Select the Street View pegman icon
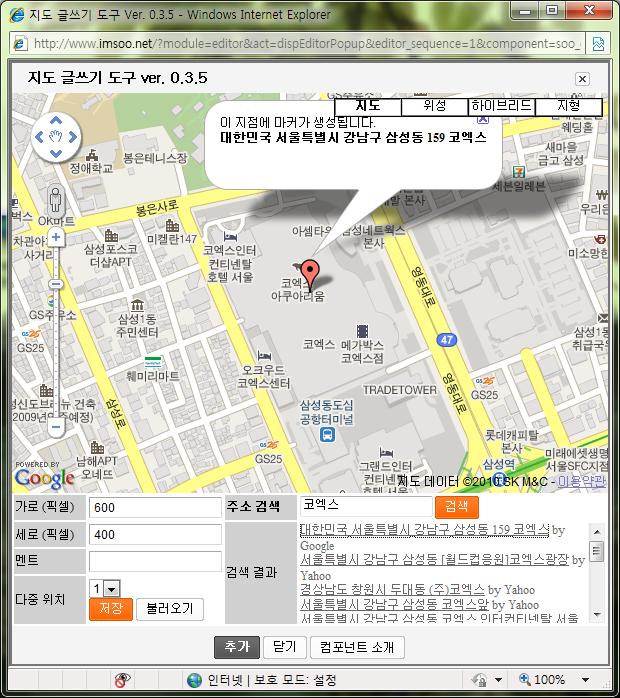The width and height of the screenshot is (620, 698). pyautogui.click(x=56, y=200)
